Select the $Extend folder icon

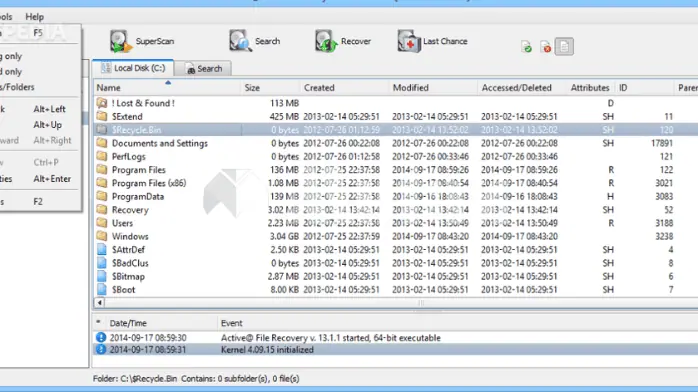(x=102, y=117)
